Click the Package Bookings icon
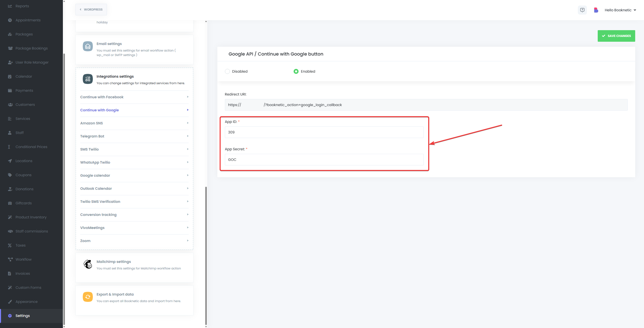This screenshot has width=644, height=328. 10,48
